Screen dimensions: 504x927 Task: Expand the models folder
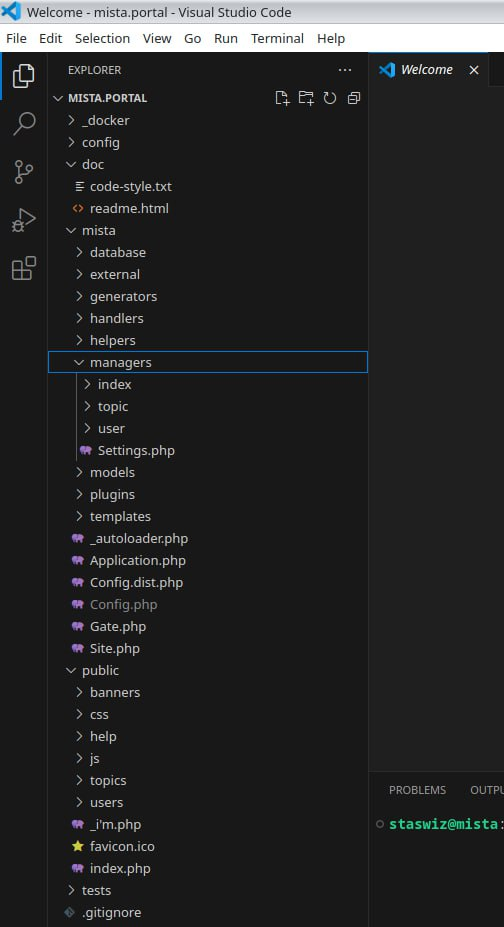coord(208,472)
